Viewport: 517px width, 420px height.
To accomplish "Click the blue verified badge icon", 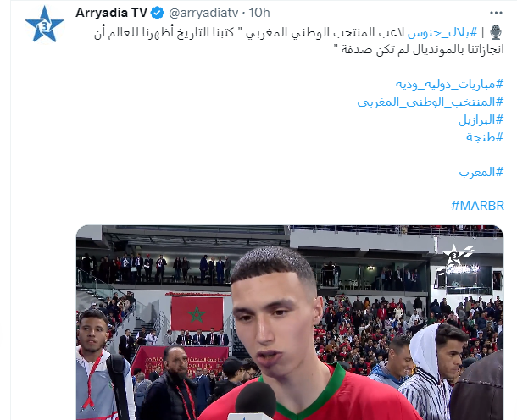I will click(x=158, y=14).
